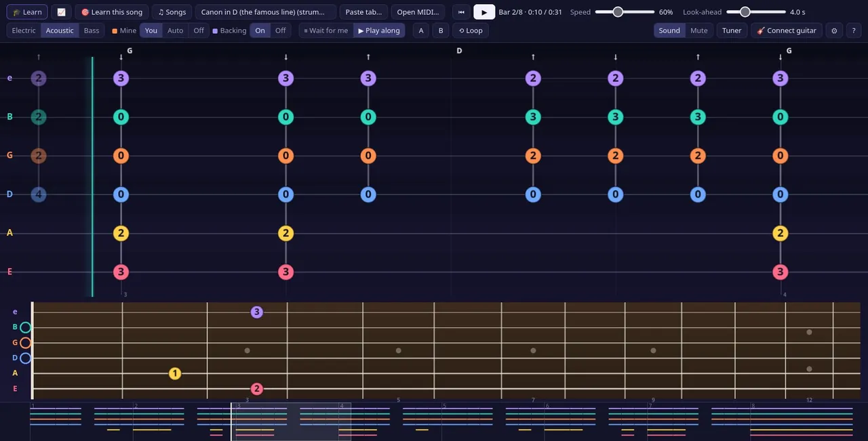Image resolution: width=868 pixels, height=441 pixels.
Task: Open the Canon in D song selector
Action: click(265, 12)
